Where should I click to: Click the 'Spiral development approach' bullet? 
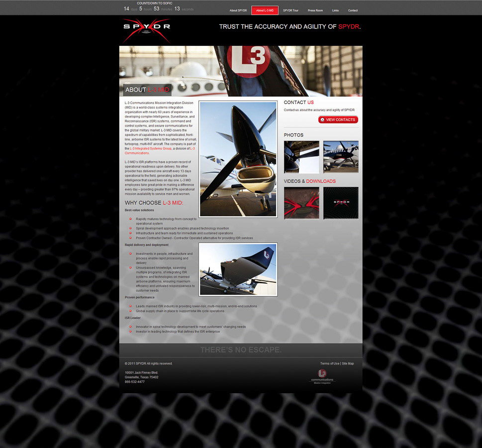[x=182, y=228]
